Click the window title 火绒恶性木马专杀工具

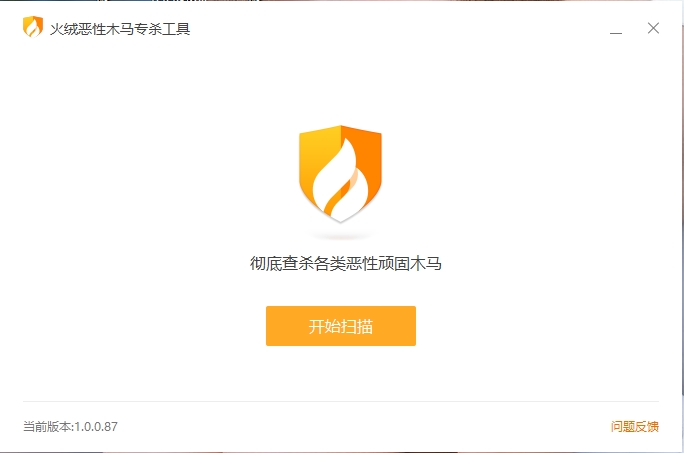120,29
